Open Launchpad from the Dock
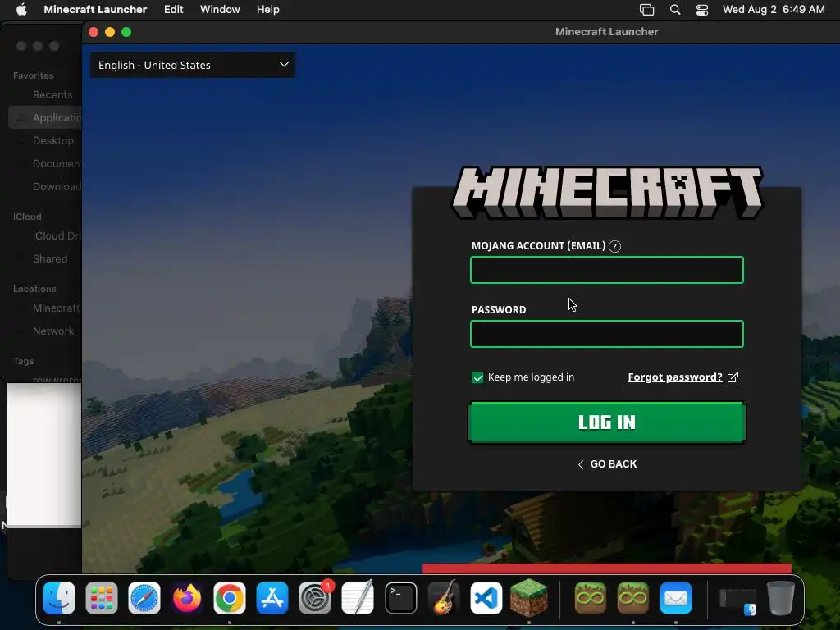This screenshot has height=630, width=840. [101, 598]
